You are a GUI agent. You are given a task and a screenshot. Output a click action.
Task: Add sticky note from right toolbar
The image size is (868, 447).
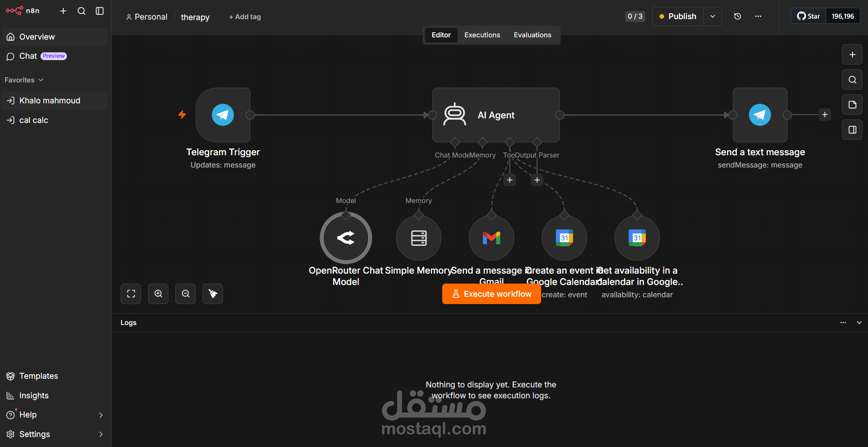853,105
